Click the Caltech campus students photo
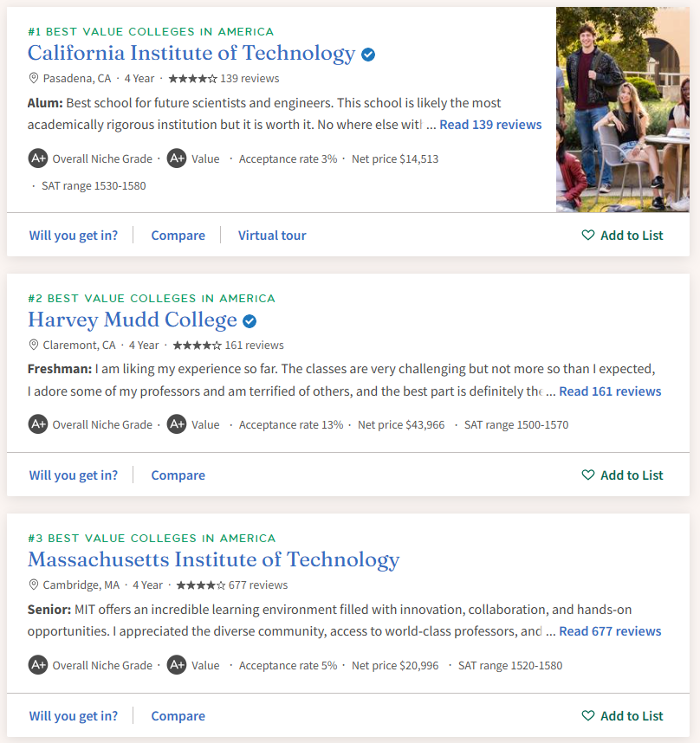 tap(622, 109)
